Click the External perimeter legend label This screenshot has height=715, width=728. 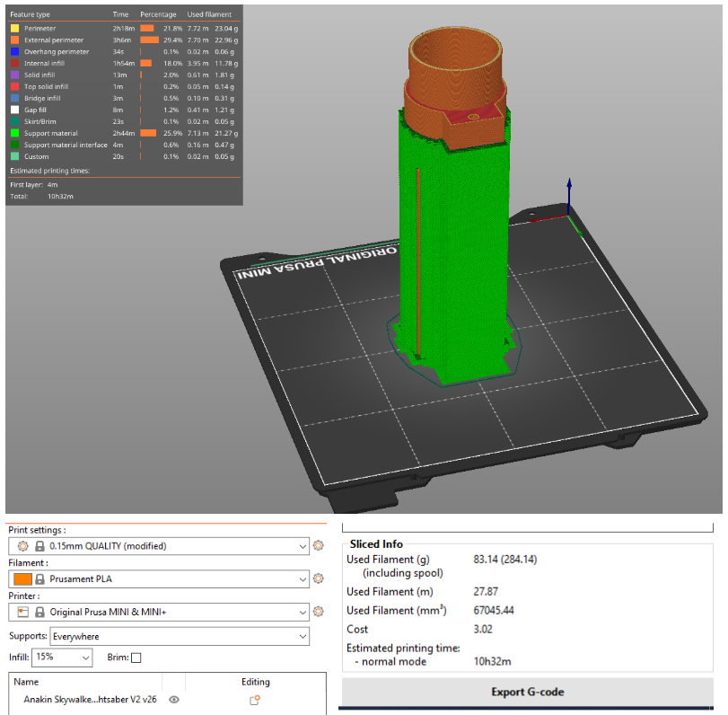coord(54,40)
